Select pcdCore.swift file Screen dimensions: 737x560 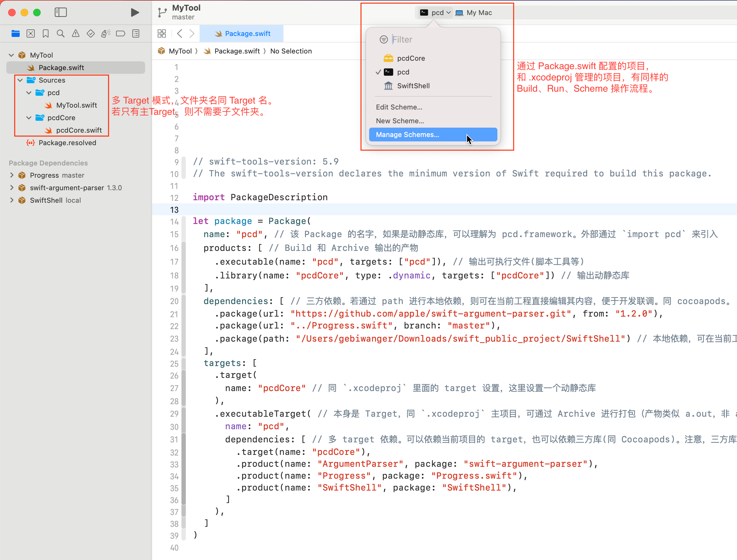[x=79, y=130]
